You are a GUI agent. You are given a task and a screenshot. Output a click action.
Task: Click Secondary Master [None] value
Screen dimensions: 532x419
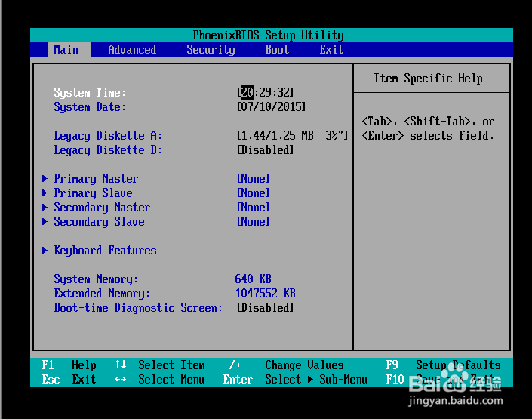253,207
